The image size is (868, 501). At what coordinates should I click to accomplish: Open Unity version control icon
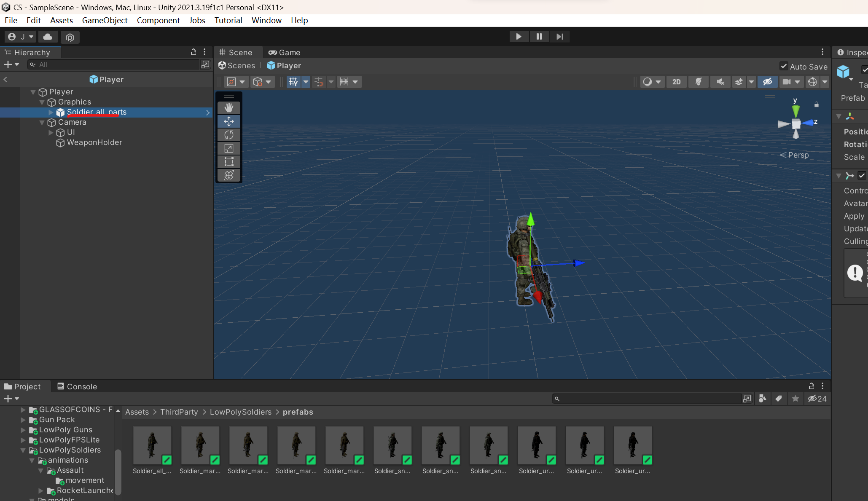[x=70, y=37]
